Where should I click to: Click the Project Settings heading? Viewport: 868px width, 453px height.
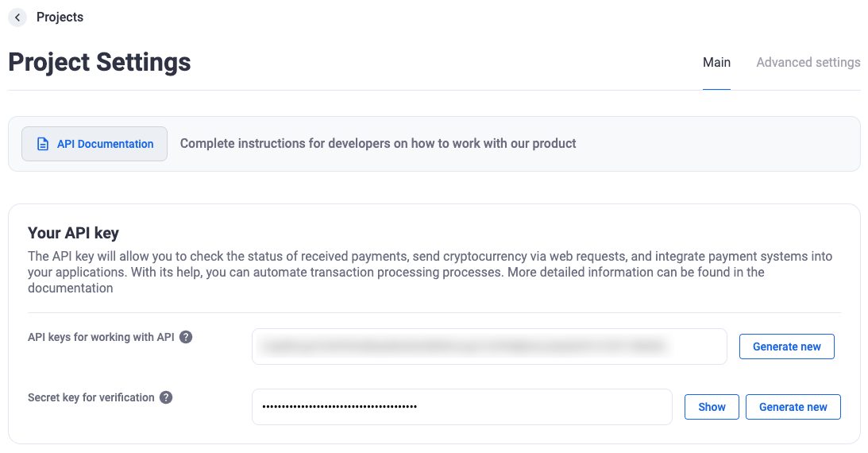(x=99, y=62)
